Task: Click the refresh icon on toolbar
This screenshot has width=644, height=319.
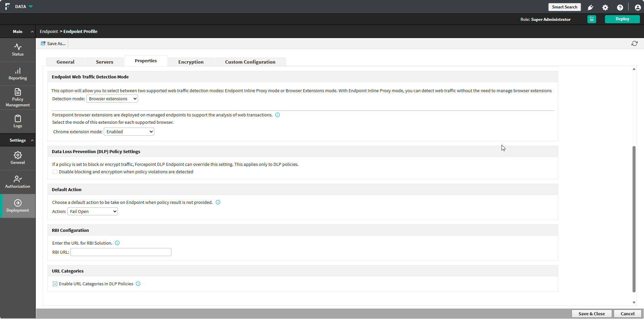Action: pyautogui.click(x=635, y=43)
